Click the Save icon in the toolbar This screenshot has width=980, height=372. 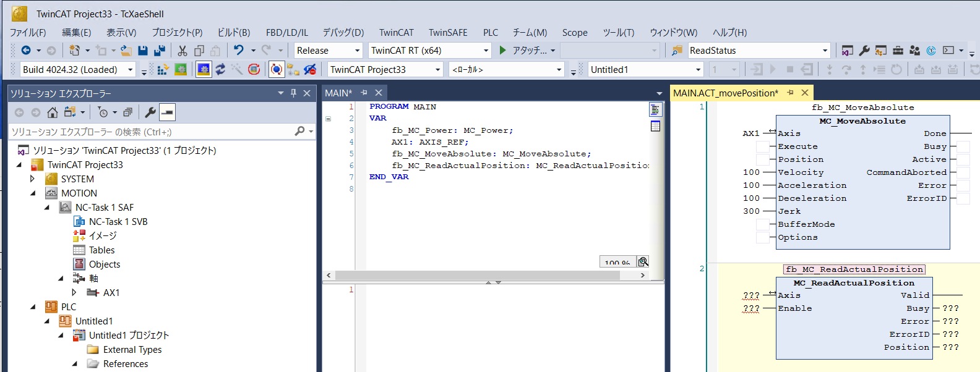(143, 51)
